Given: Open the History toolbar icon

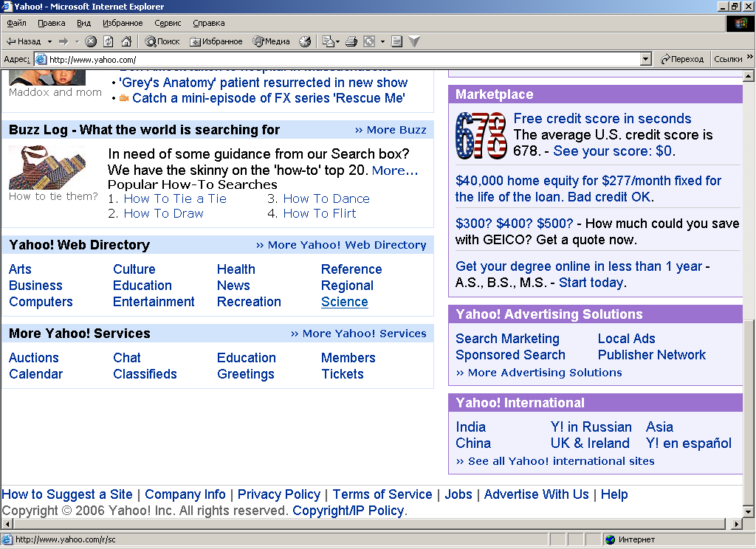Looking at the screenshot, I should click(305, 41).
